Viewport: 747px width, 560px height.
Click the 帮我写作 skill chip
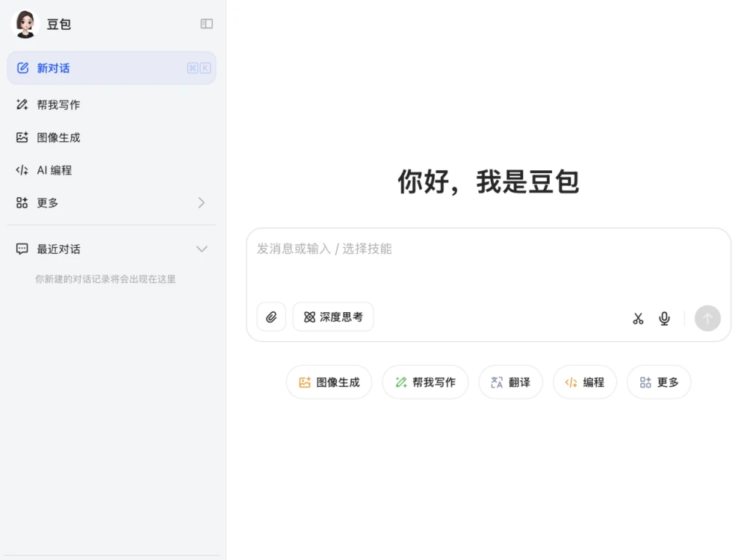[425, 382]
